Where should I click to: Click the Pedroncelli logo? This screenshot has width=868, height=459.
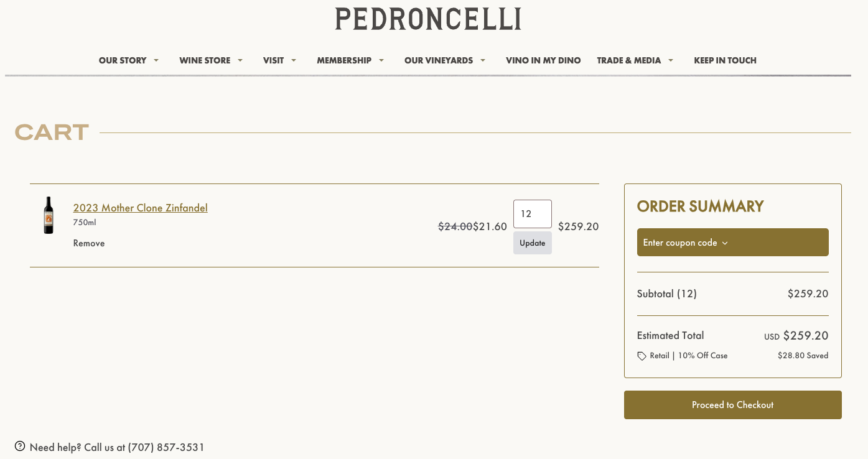click(x=428, y=19)
